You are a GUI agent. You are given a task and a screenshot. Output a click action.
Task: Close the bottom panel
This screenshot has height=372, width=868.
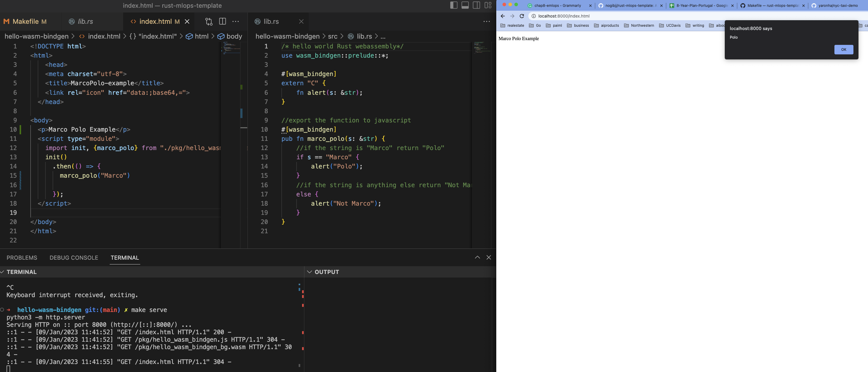coord(489,257)
